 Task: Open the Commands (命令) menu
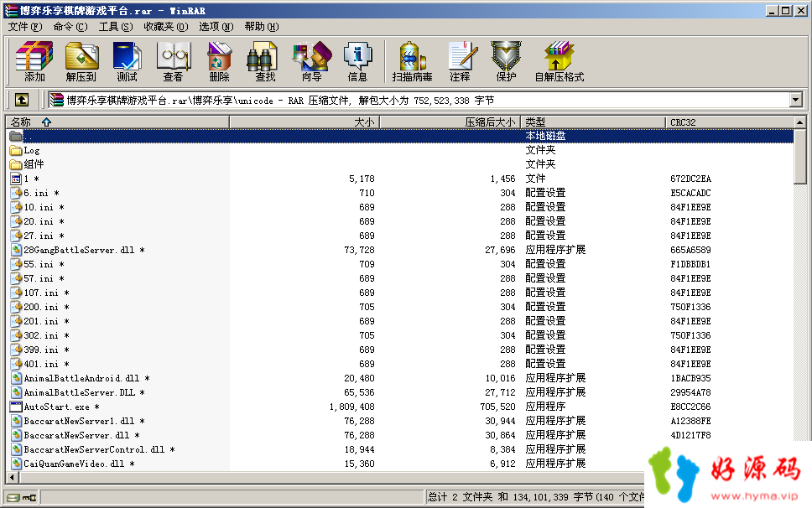70,26
